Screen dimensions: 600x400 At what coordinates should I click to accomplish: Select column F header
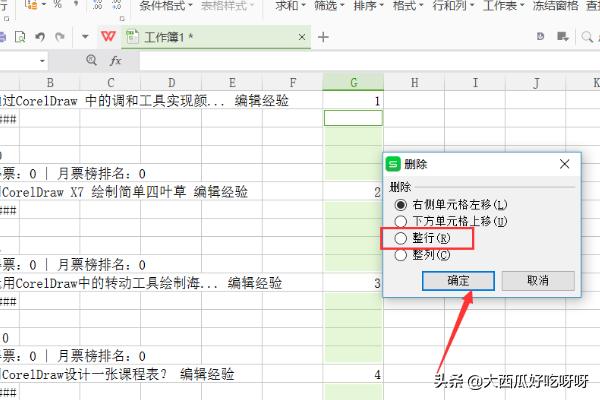coord(293,83)
